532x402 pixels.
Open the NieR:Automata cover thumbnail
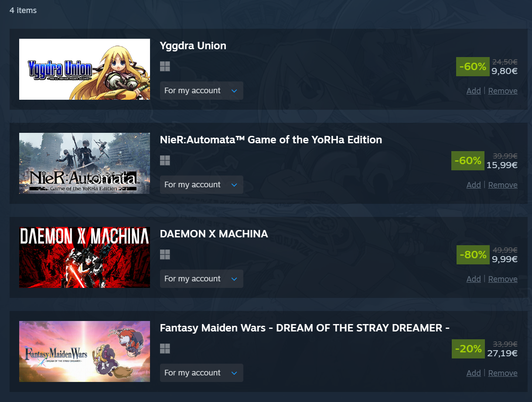tap(85, 163)
